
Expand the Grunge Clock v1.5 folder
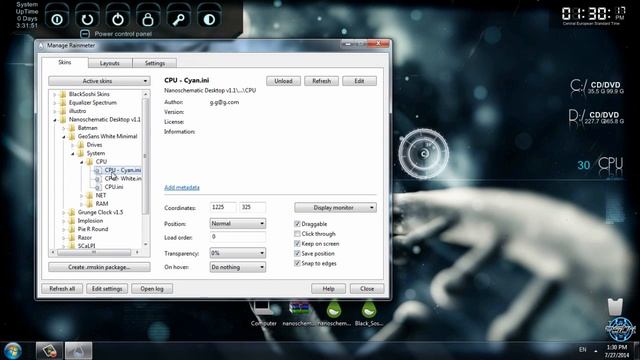click(64, 213)
